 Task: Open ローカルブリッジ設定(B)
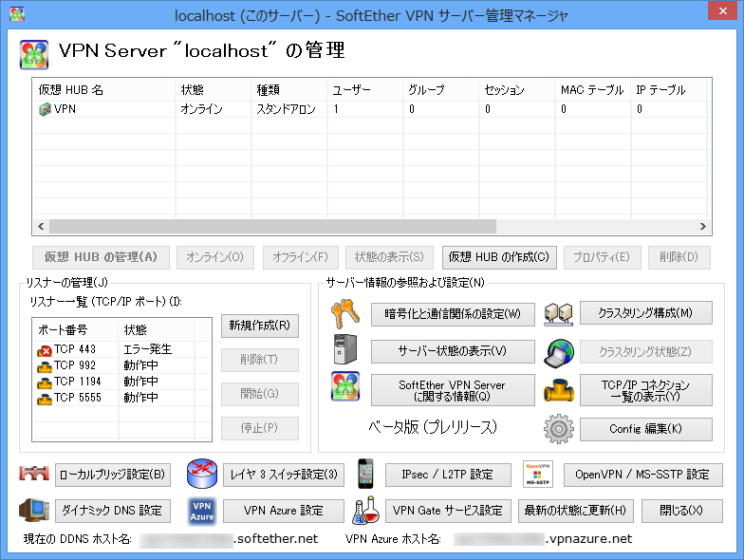point(113,475)
